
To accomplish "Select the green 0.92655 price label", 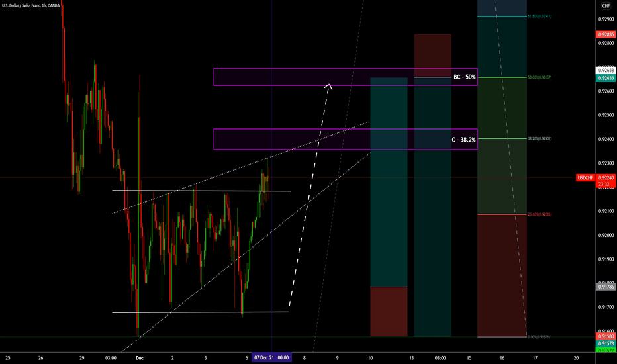I will pos(606,78).
